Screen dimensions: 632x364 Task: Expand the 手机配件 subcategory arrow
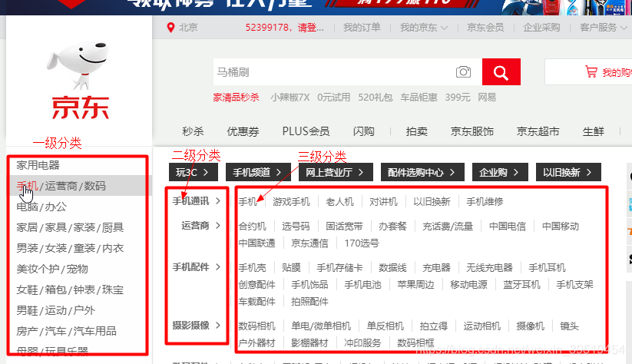pyautogui.click(x=218, y=266)
